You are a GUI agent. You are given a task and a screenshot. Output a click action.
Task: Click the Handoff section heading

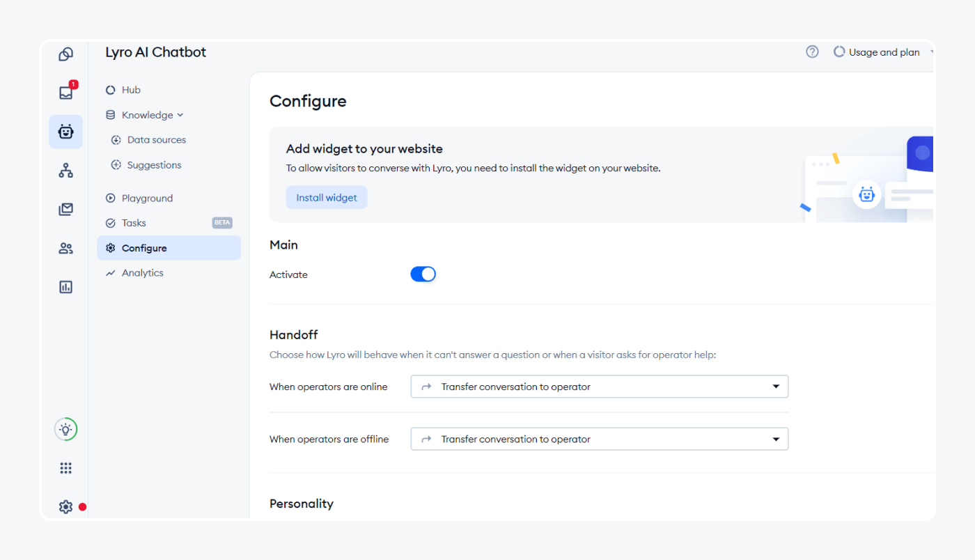click(x=294, y=335)
